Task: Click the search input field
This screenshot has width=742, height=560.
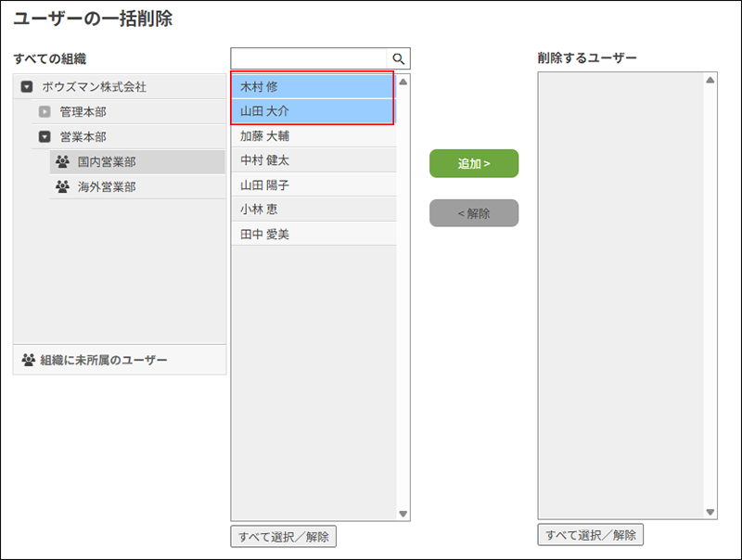Action: pyautogui.click(x=306, y=57)
